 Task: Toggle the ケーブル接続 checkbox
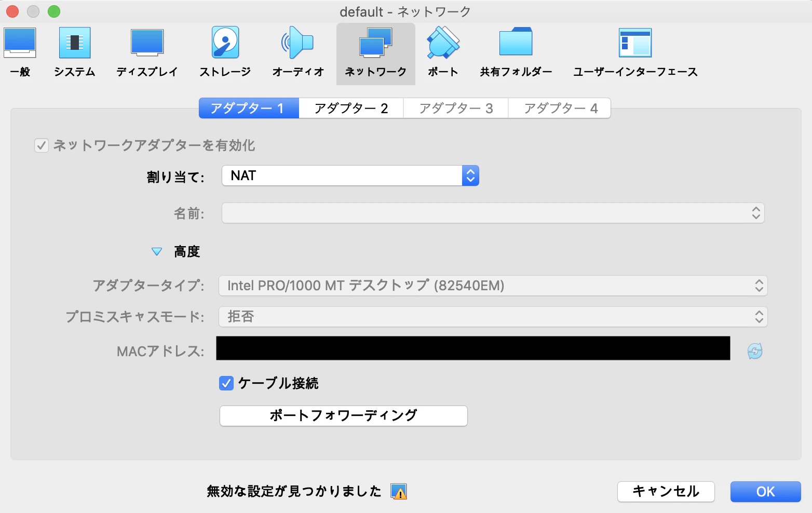226,383
